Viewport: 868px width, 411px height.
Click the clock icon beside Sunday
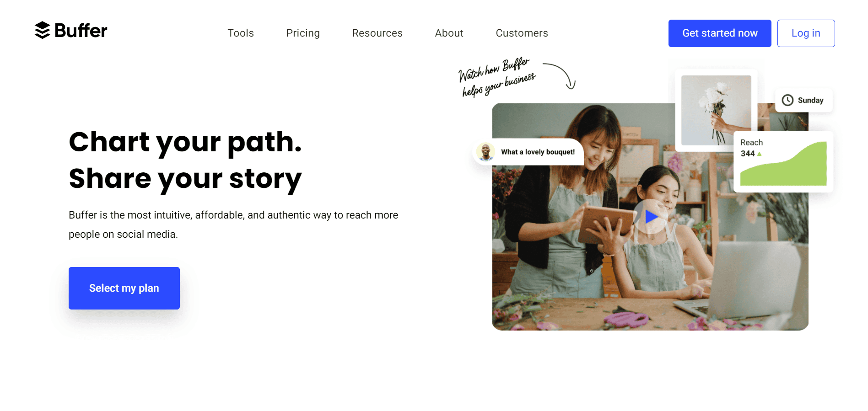point(787,100)
